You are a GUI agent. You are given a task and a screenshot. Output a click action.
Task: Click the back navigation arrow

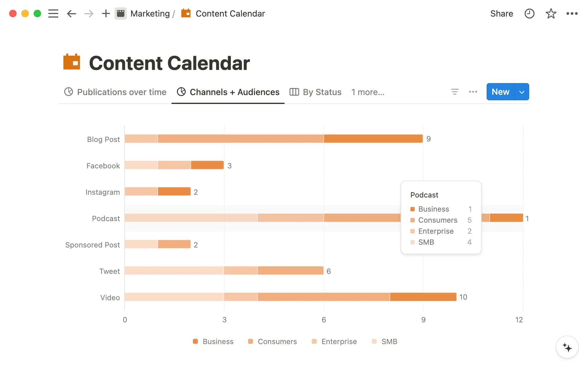point(71,13)
